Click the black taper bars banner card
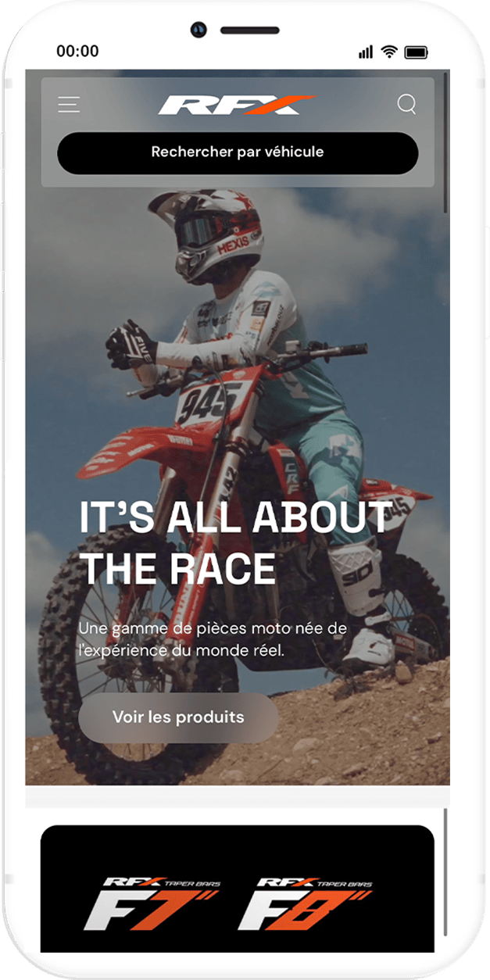The width and height of the screenshot is (490, 980). click(x=238, y=889)
